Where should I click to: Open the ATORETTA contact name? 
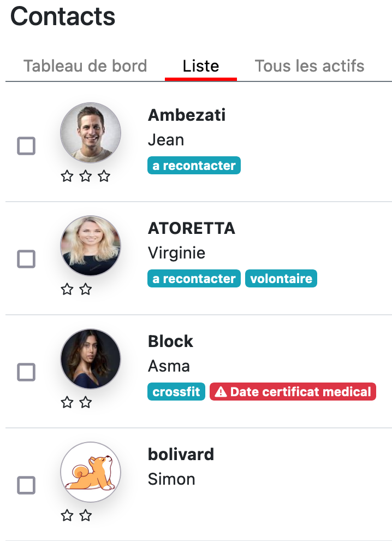pos(191,228)
